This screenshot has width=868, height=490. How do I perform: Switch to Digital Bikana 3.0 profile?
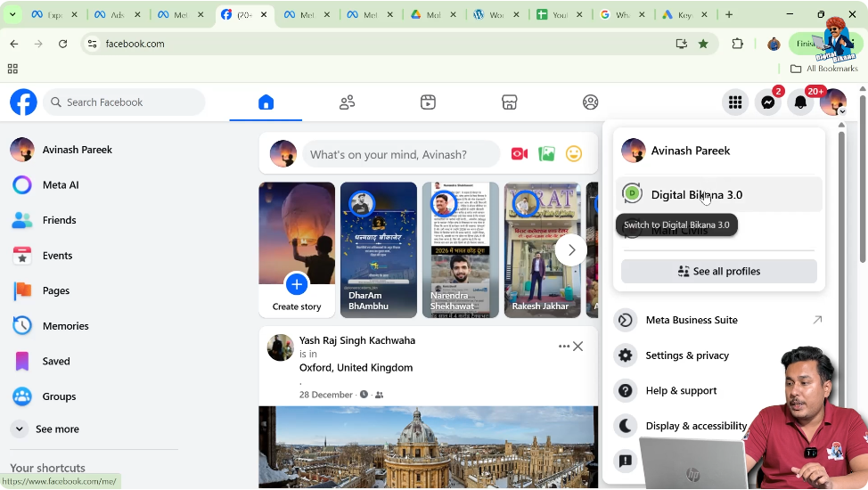718,194
